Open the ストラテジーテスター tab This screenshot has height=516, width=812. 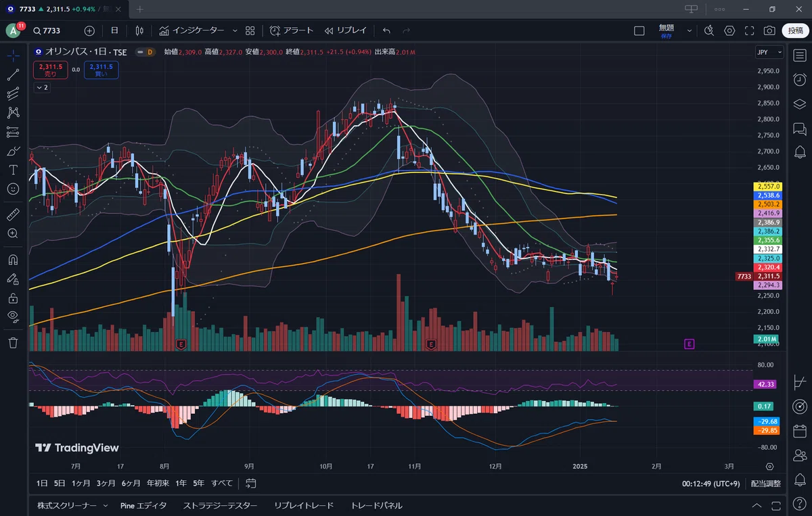tap(220, 505)
